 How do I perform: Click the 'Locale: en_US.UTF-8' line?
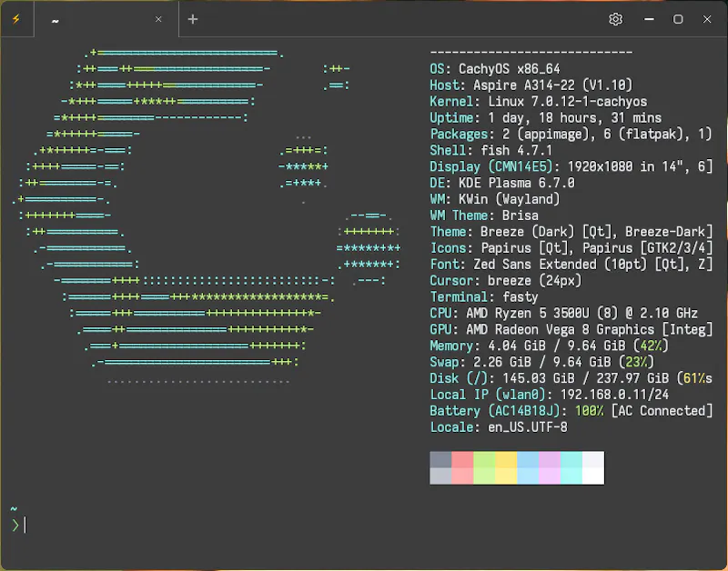(x=499, y=427)
